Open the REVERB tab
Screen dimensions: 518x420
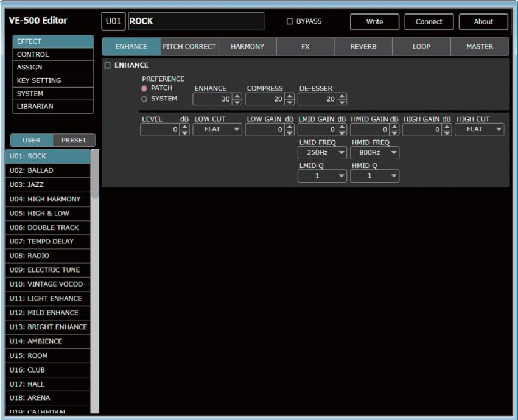363,47
